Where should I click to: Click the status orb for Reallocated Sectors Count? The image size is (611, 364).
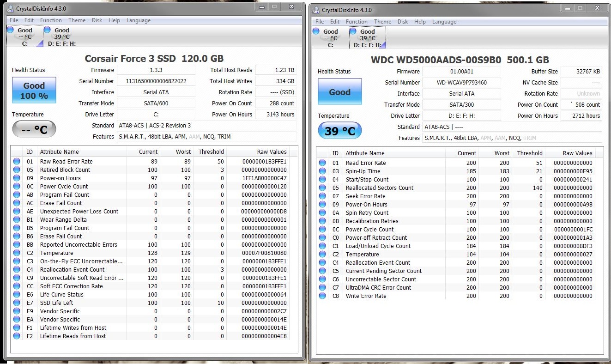(x=322, y=188)
